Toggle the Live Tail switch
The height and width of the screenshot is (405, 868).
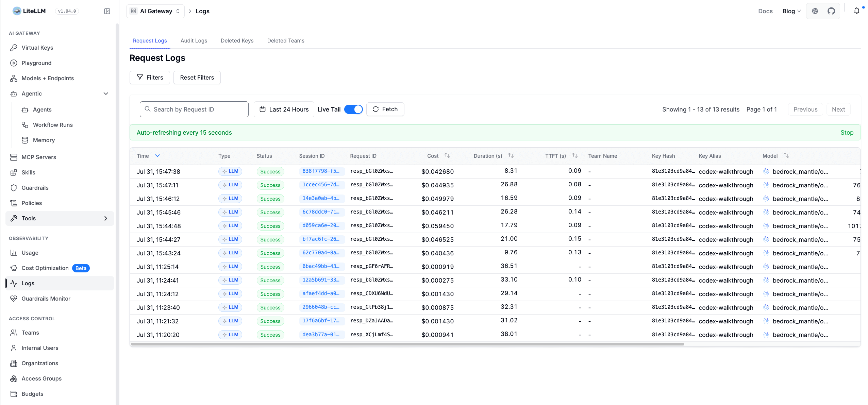pos(353,109)
